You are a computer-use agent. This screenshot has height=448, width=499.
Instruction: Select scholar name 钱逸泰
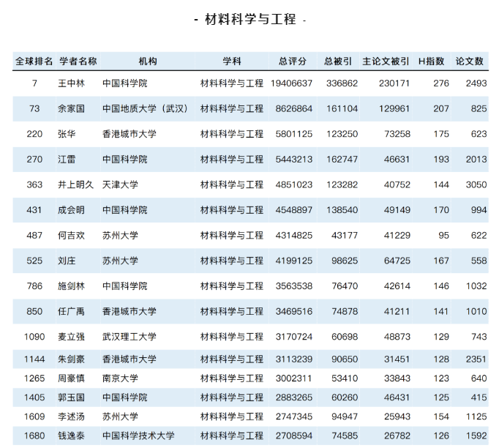pyautogui.click(x=71, y=436)
